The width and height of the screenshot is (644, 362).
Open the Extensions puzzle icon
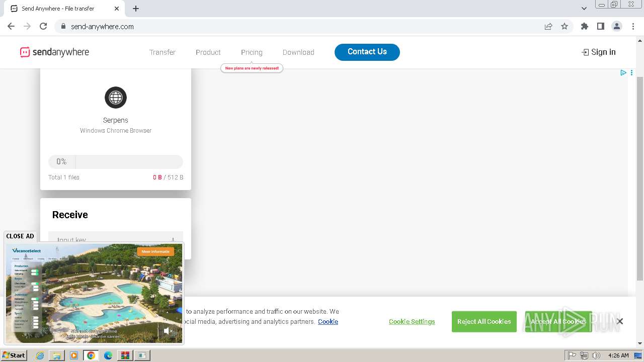585,26
